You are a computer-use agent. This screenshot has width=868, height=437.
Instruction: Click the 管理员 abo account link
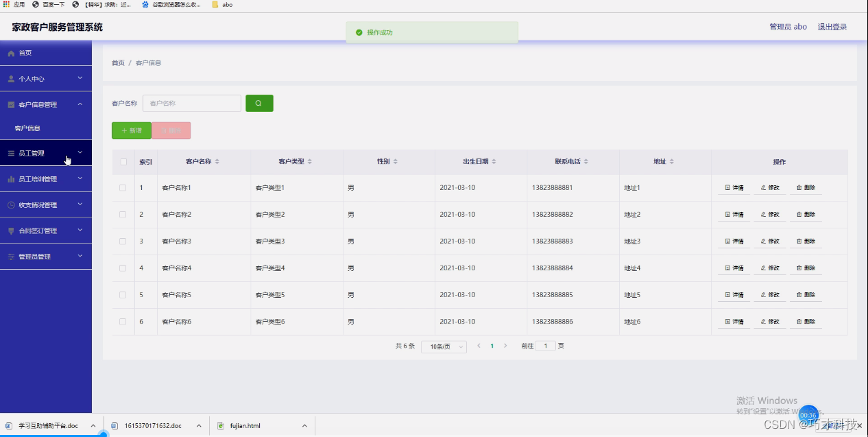[x=788, y=27]
